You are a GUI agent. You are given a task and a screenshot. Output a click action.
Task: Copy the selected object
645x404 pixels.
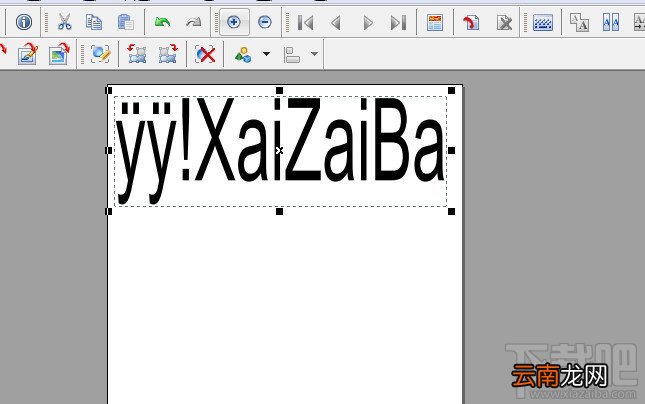click(94, 22)
